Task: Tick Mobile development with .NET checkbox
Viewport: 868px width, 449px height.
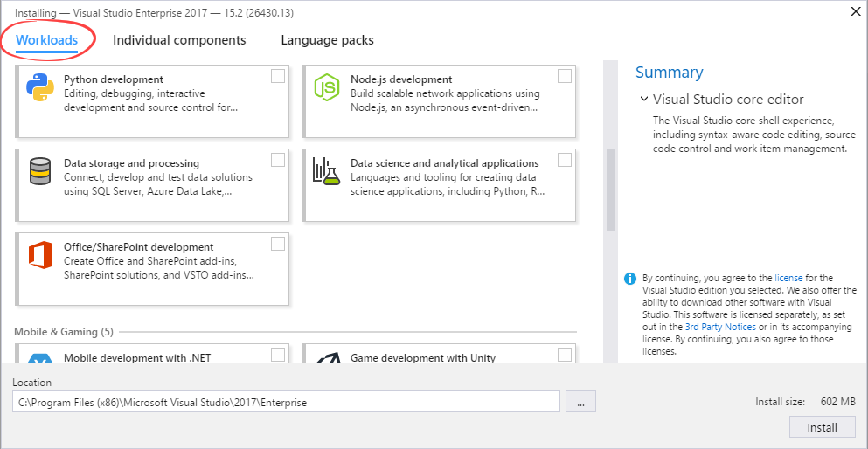Action: click(x=278, y=355)
